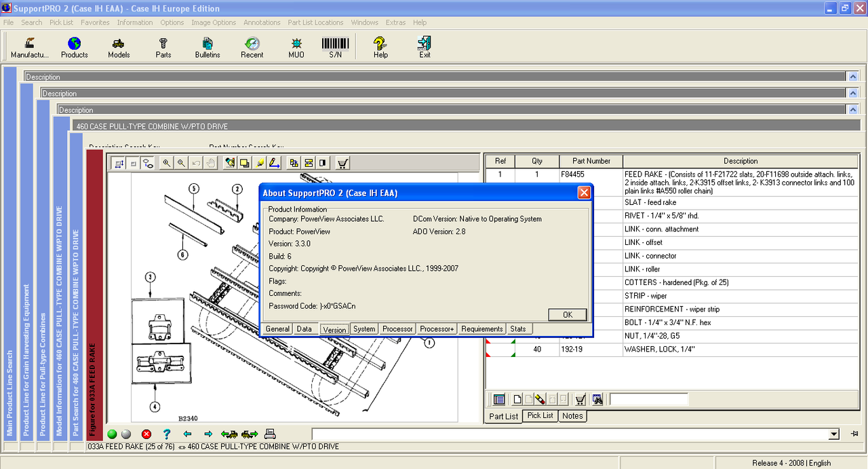
Task: Open the S/N barcode search icon
Action: 336,48
